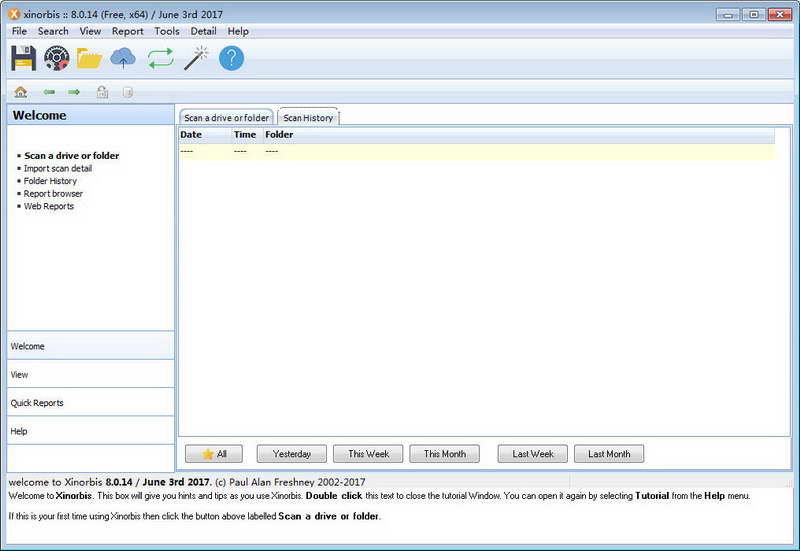Viewport: 800px width, 551px height.
Task: Open the Report menu
Action: (x=128, y=31)
